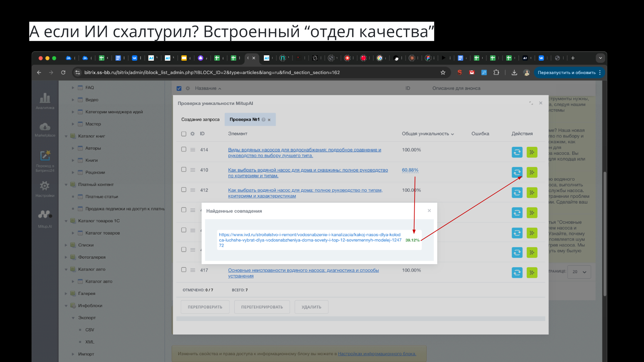The height and width of the screenshot is (362, 644).
Task: Sort by Общая уникальность column
Action: click(x=427, y=133)
